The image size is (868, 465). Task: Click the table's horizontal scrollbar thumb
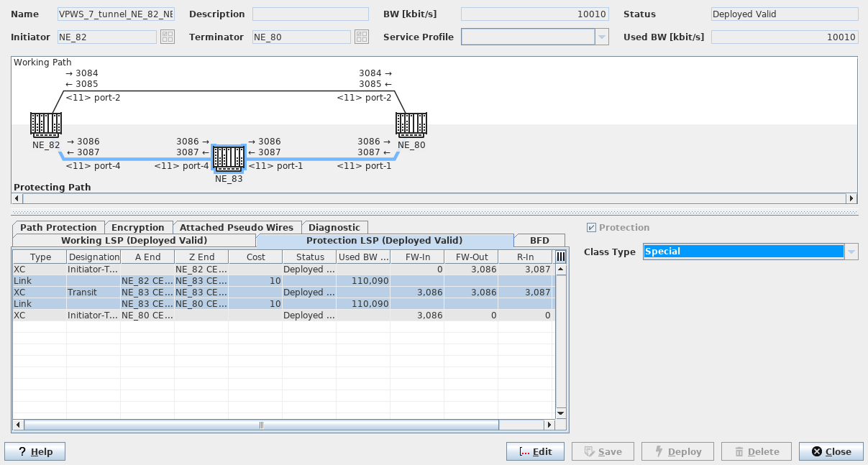pos(261,425)
